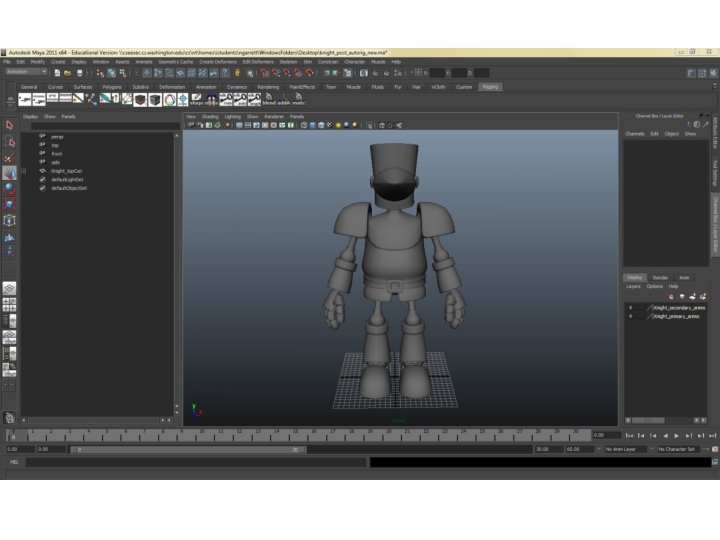Switch to the Polygons shelf tab
The width and height of the screenshot is (720, 540).
[x=111, y=87]
